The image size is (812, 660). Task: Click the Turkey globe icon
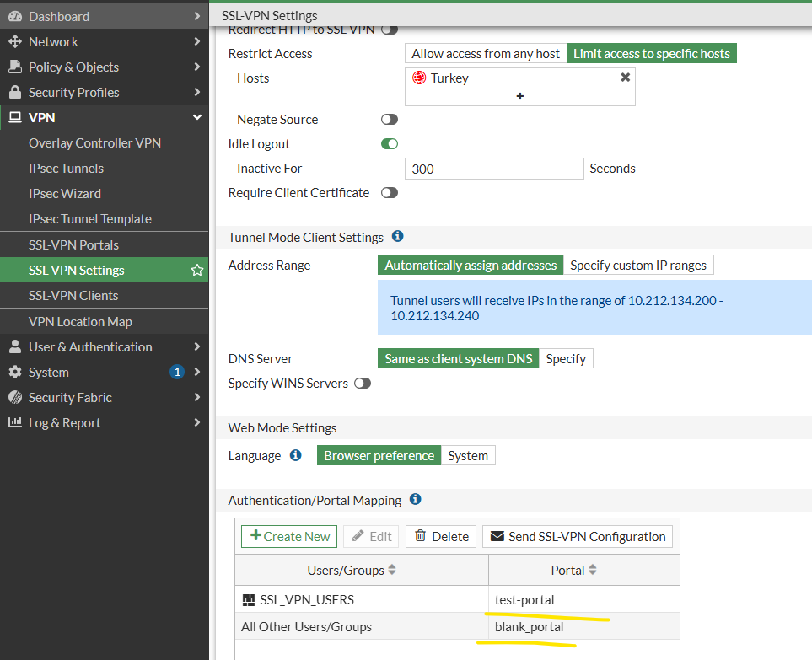419,78
